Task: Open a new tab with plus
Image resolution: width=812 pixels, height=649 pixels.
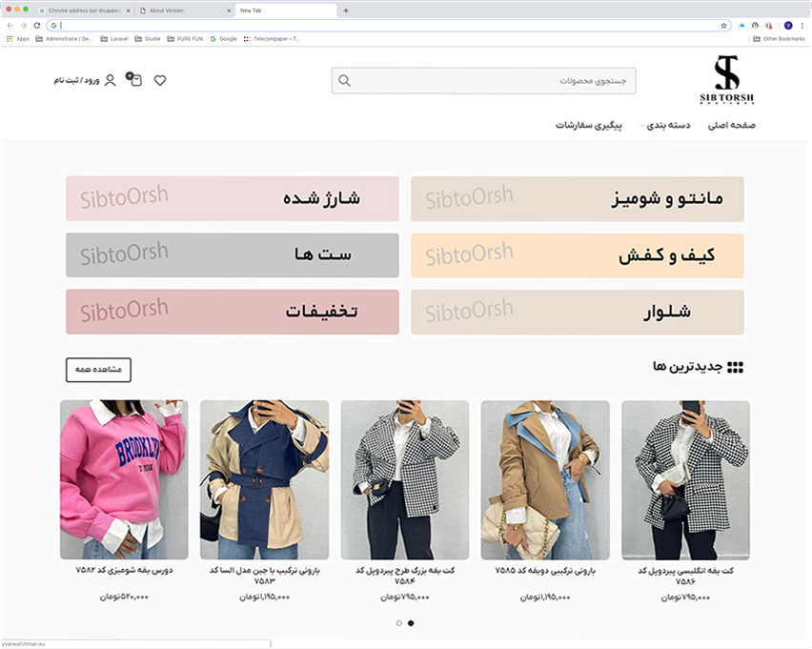Action: 346,10
